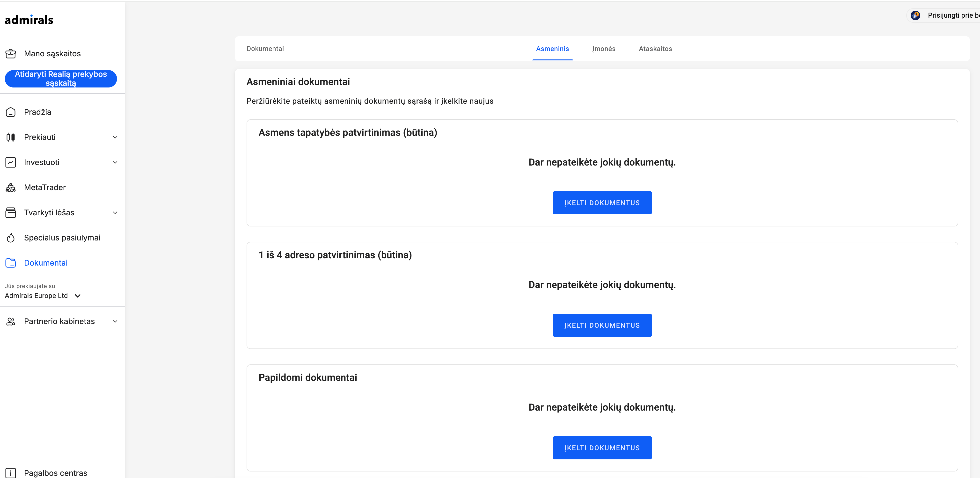Click the candlestick icon beside Prekiauti
Viewport: 980px width, 478px height.
tap(11, 137)
